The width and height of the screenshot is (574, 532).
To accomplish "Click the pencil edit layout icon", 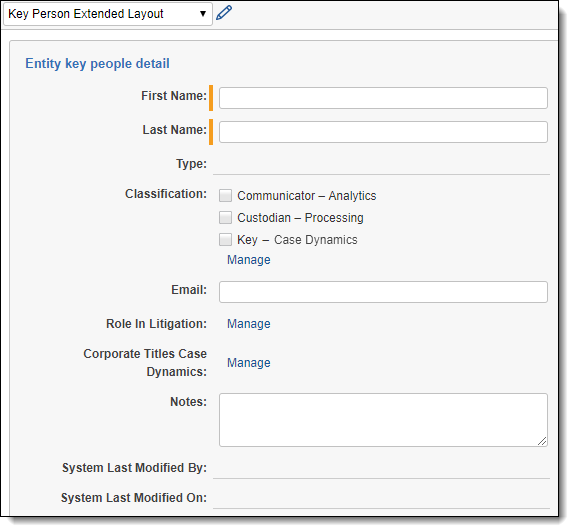I will pos(224,13).
